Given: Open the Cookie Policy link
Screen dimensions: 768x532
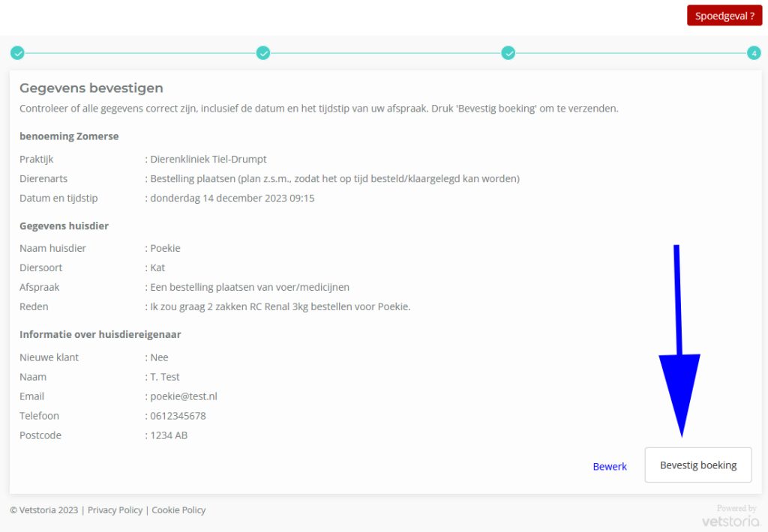Looking at the screenshot, I should tap(178, 510).
